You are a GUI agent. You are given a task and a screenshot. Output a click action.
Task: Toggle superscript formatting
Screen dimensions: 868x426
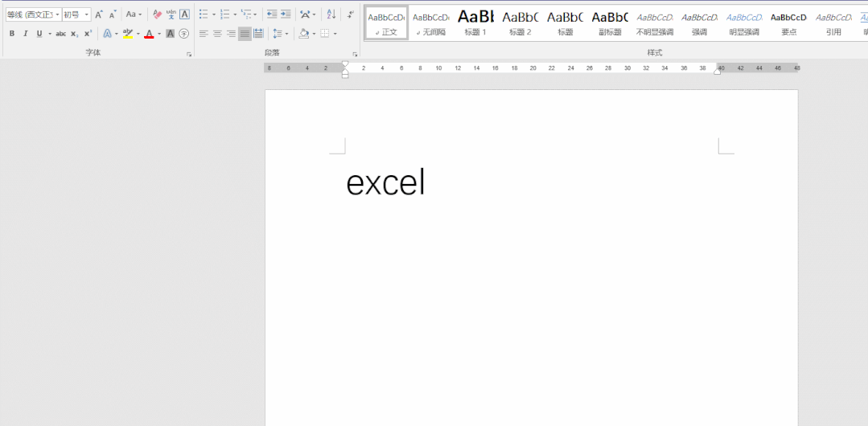88,34
